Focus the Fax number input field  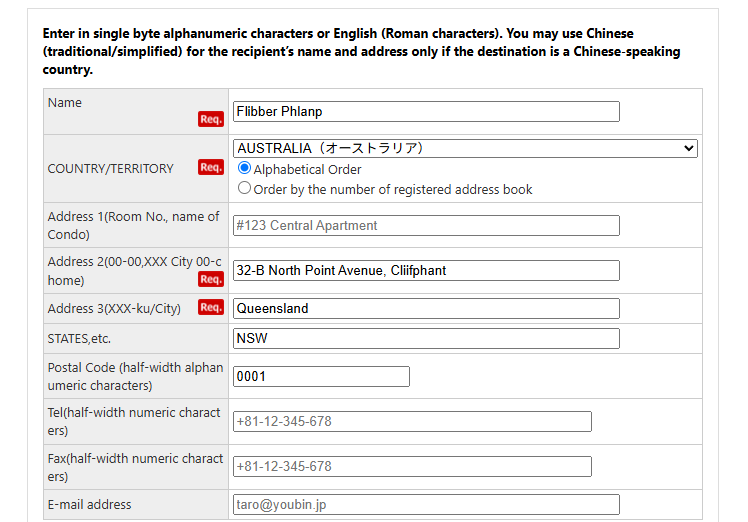tap(412, 467)
